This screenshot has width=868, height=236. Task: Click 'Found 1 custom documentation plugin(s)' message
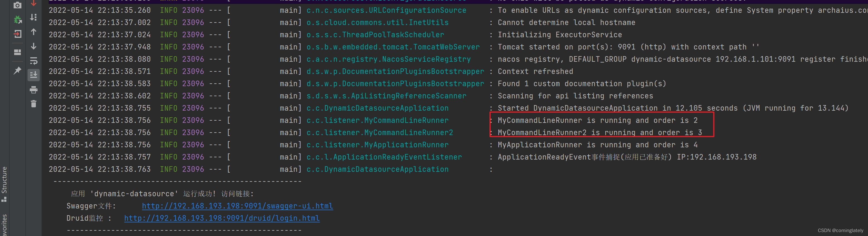click(x=582, y=84)
